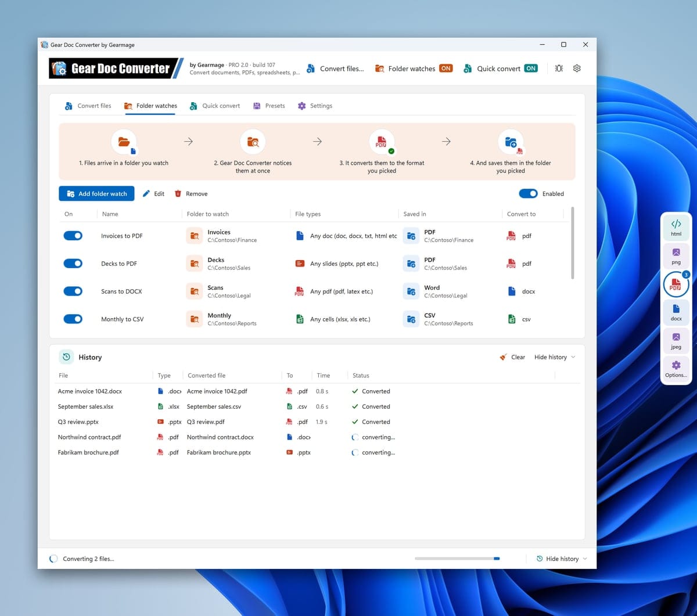
Task: Click the folder watch list scrollbar
Action: [x=573, y=243]
